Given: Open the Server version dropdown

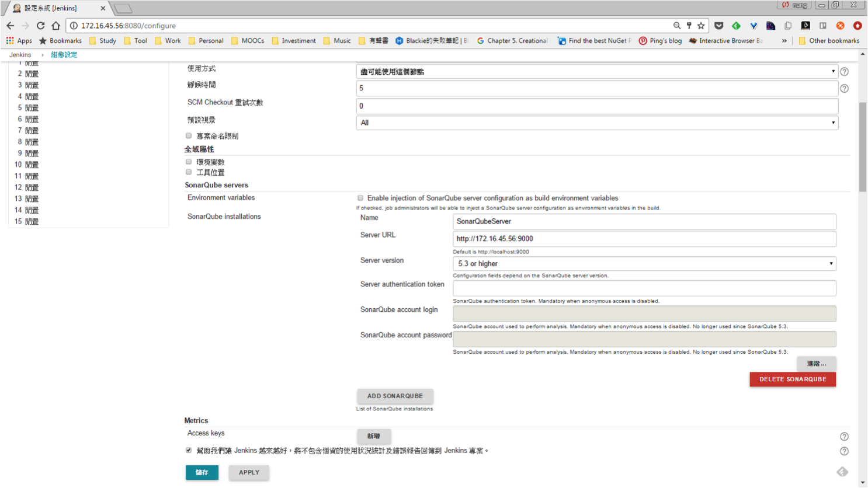Looking at the screenshot, I should 644,264.
